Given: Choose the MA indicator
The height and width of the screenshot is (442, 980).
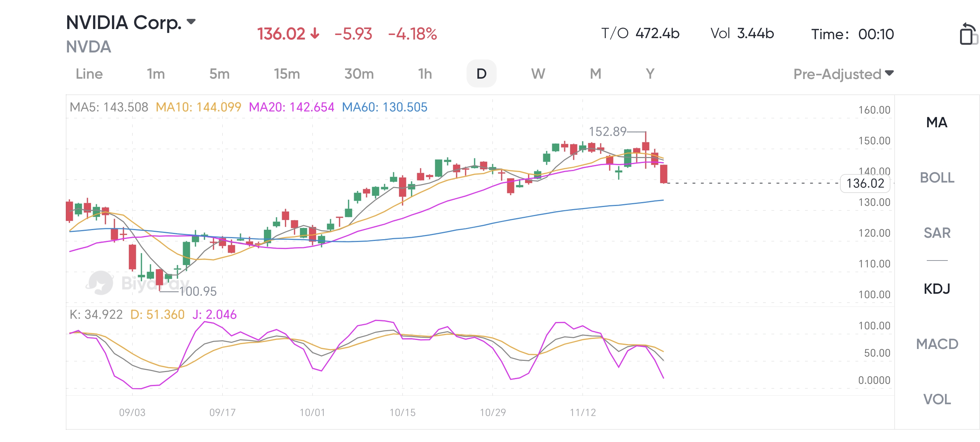Looking at the screenshot, I should click(x=937, y=122).
